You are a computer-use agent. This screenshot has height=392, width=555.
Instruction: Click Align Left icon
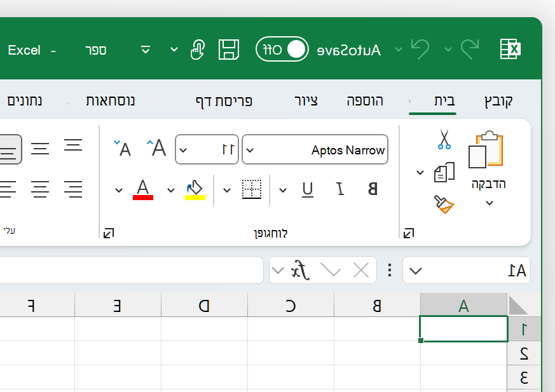[x=8, y=189]
